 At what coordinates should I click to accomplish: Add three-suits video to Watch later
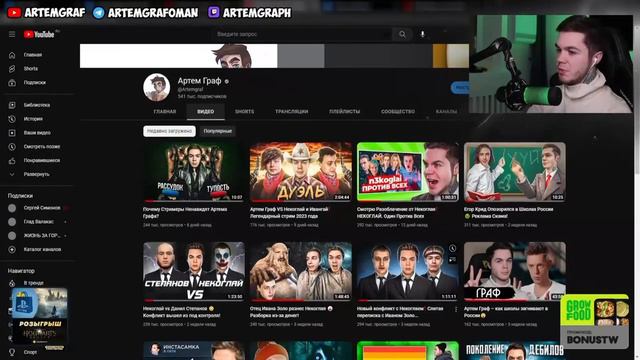click(x=453, y=248)
